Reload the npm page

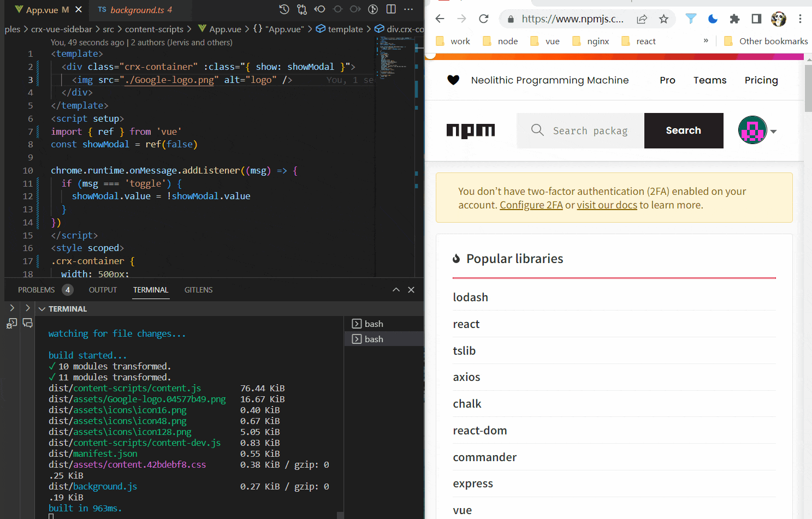pyautogui.click(x=483, y=19)
